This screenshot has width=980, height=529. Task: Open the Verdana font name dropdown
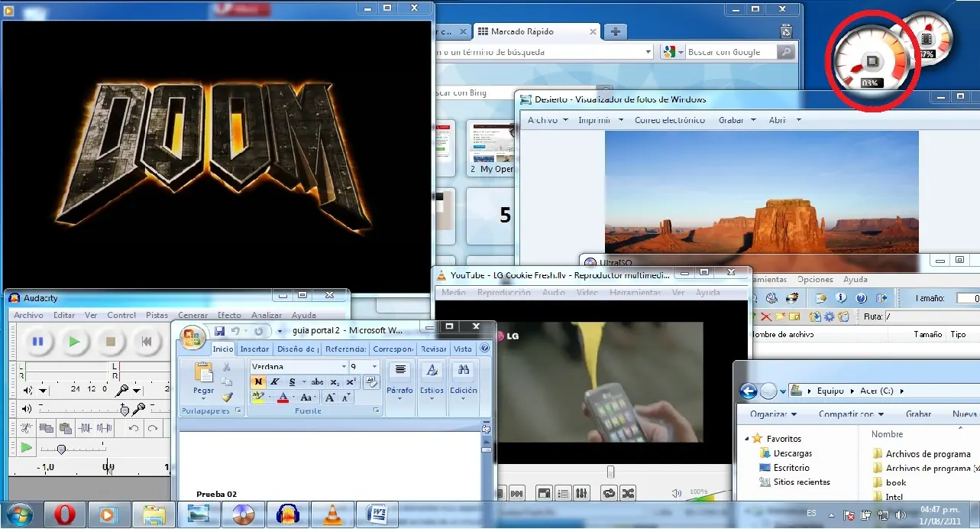coord(344,367)
